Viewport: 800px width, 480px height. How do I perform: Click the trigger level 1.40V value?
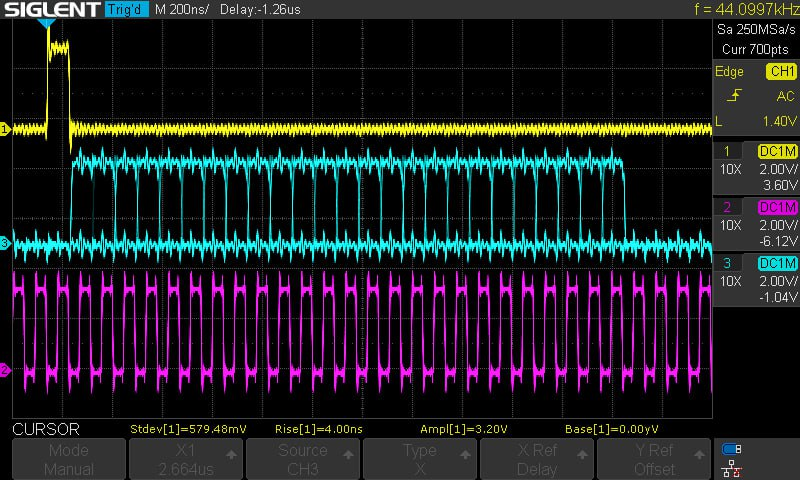780,121
